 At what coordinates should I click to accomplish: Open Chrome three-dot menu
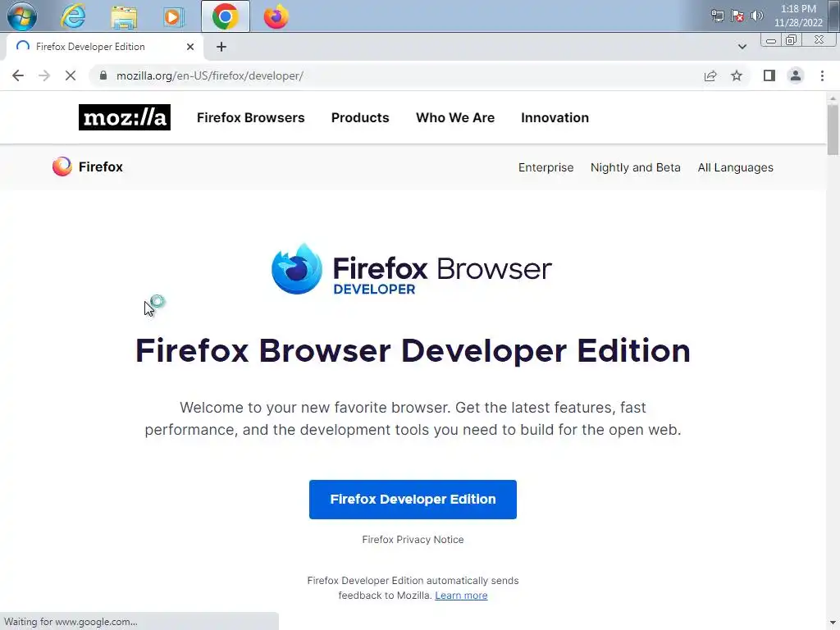(x=822, y=75)
